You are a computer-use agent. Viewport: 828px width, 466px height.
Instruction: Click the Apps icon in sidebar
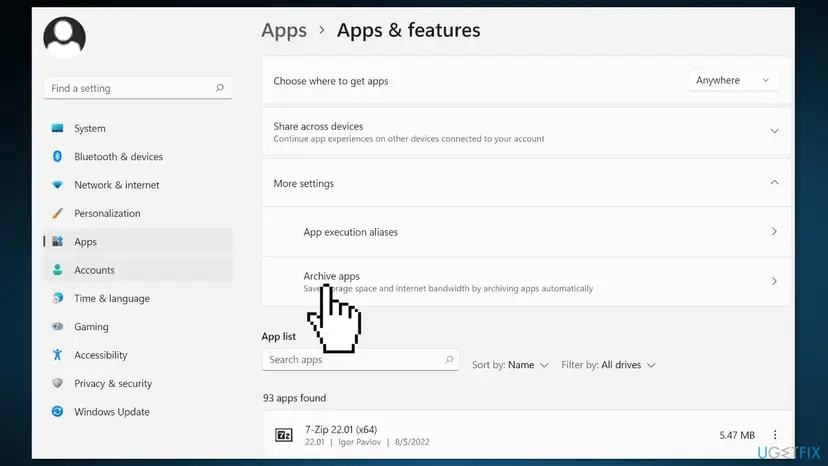[x=58, y=241]
